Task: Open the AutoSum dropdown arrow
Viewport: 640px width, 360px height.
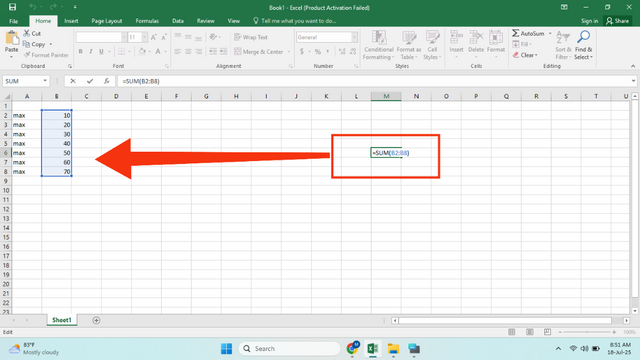Action: point(550,33)
